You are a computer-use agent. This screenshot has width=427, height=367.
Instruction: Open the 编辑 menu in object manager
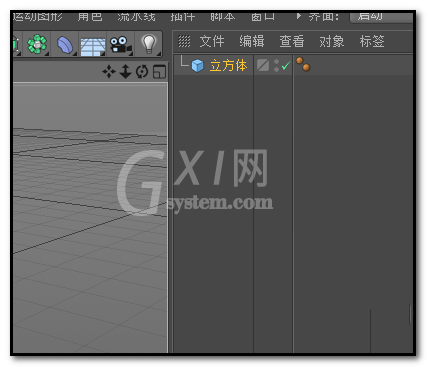(252, 41)
